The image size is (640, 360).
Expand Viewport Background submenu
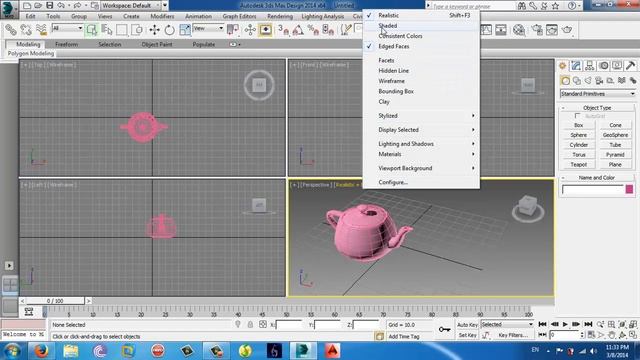tap(421, 168)
